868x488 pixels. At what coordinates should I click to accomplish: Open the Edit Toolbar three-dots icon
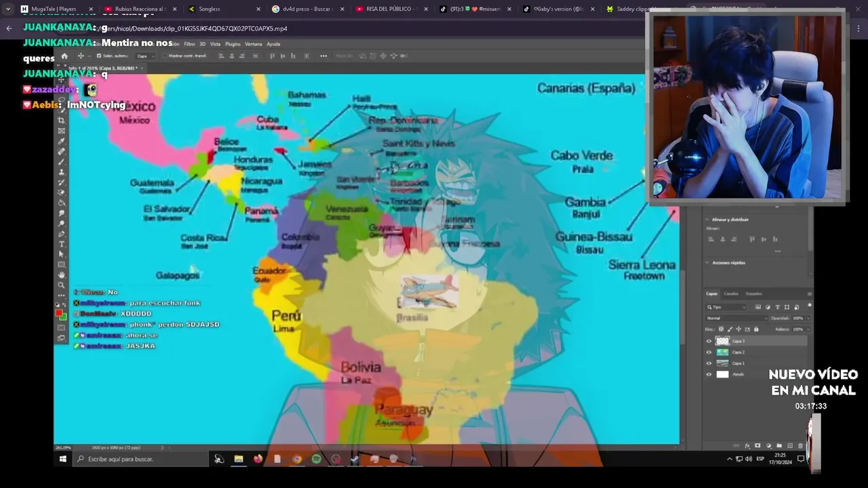[61, 295]
